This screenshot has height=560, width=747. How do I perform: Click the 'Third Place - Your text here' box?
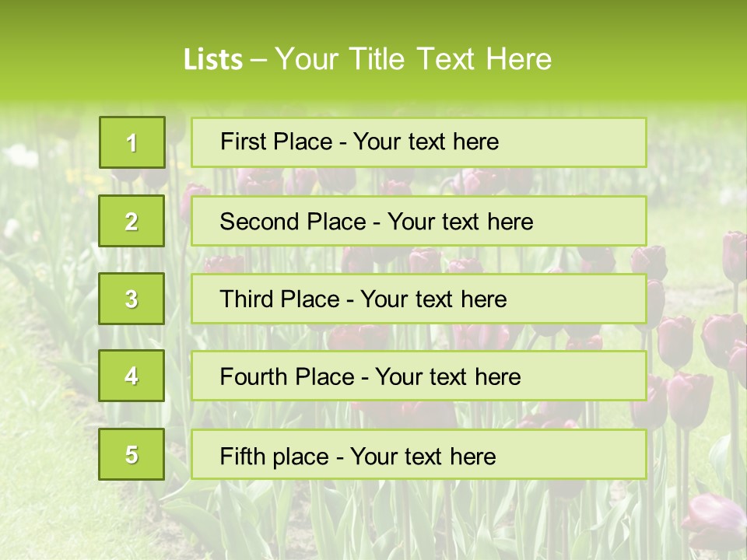(419, 299)
